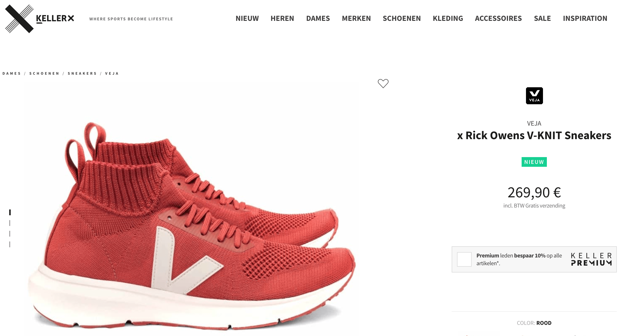This screenshot has width=644, height=336.
Task: Open the NIEUW menu
Action: click(247, 18)
